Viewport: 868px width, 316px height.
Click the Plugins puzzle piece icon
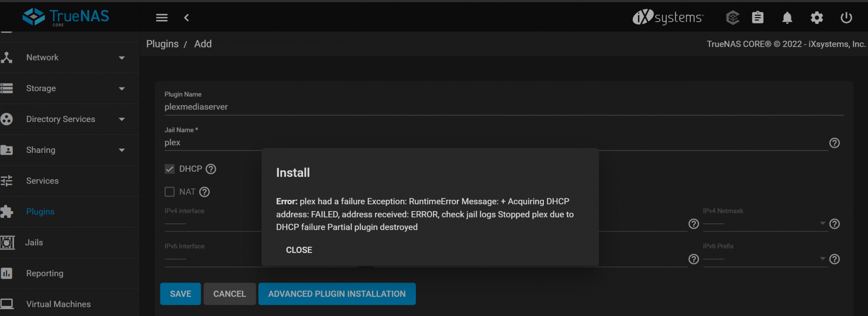pyautogui.click(x=6, y=212)
